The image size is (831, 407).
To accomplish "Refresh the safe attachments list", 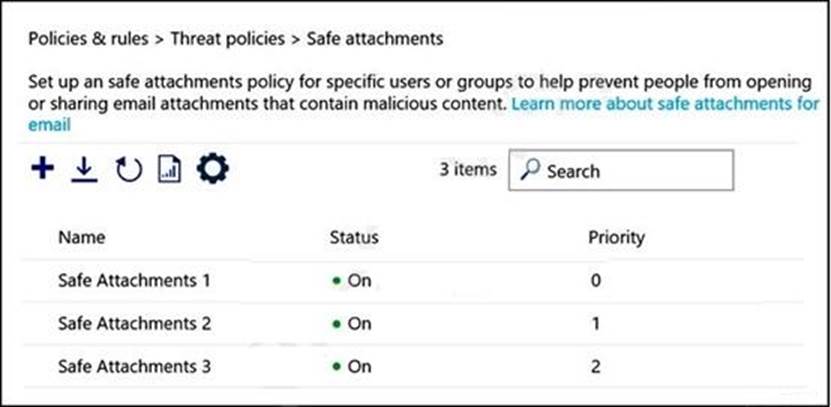I will coord(128,170).
